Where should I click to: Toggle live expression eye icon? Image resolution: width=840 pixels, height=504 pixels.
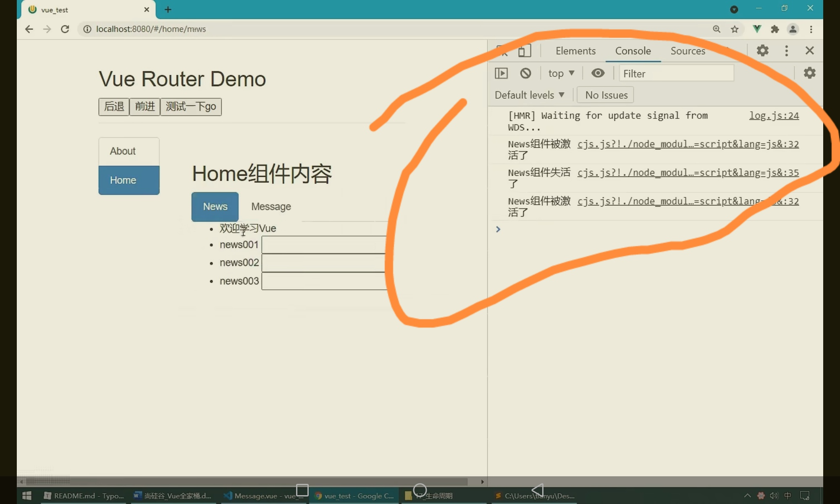598,73
